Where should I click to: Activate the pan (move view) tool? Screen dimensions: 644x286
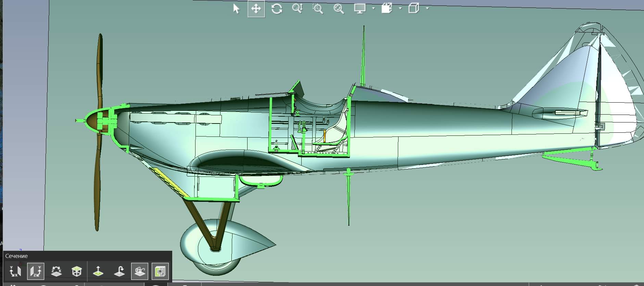point(256,9)
